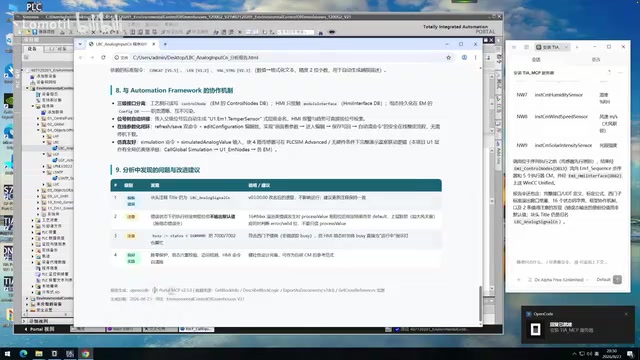Go back in the Chrome window
Image resolution: width=640 pixels, height=360 pixels.
(81, 58)
